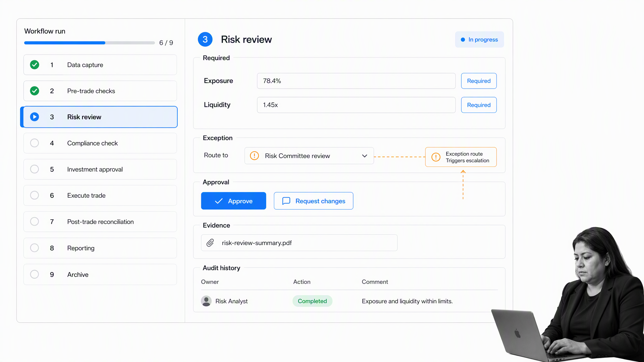Click the Required button next to Exposure
Viewport: 644px width, 362px height.
[x=479, y=81]
